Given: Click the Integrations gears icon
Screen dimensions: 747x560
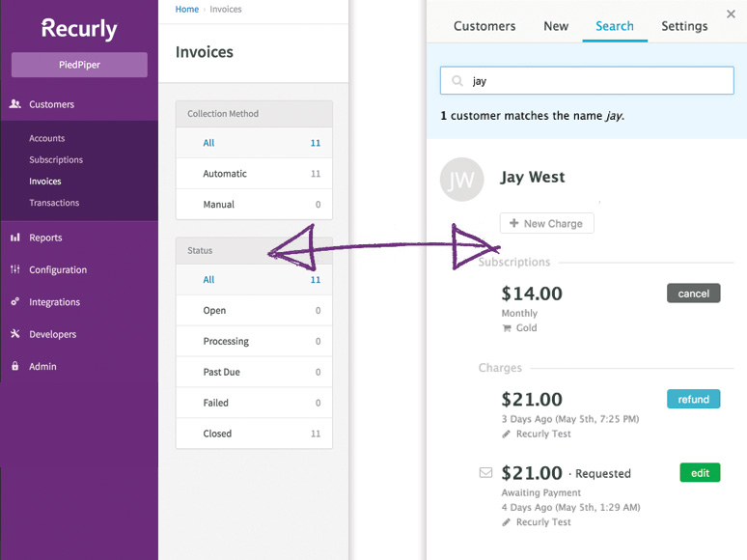Looking at the screenshot, I should [x=15, y=301].
